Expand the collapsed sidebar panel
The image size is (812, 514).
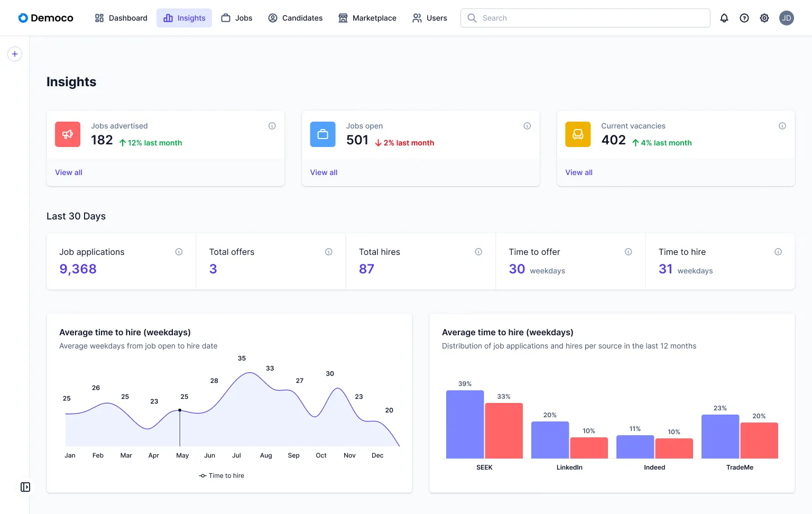[x=25, y=487]
